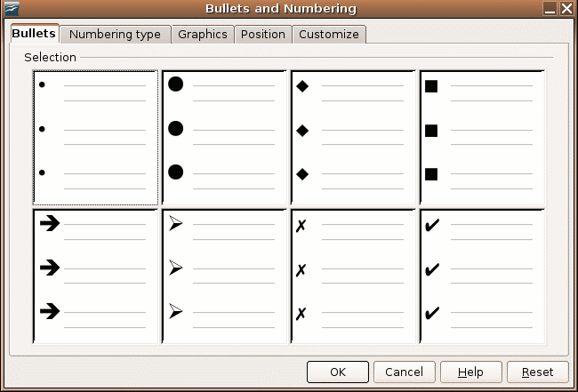
Task: Open the Graphics tab
Action: [203, 35]
